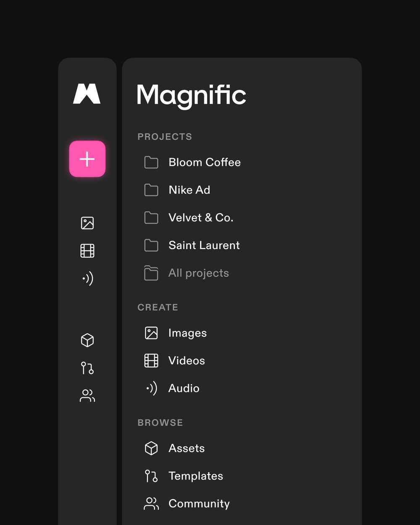This screenshot has width=420, height=525.
Task: View All projects
Action: tap(199, 273)
